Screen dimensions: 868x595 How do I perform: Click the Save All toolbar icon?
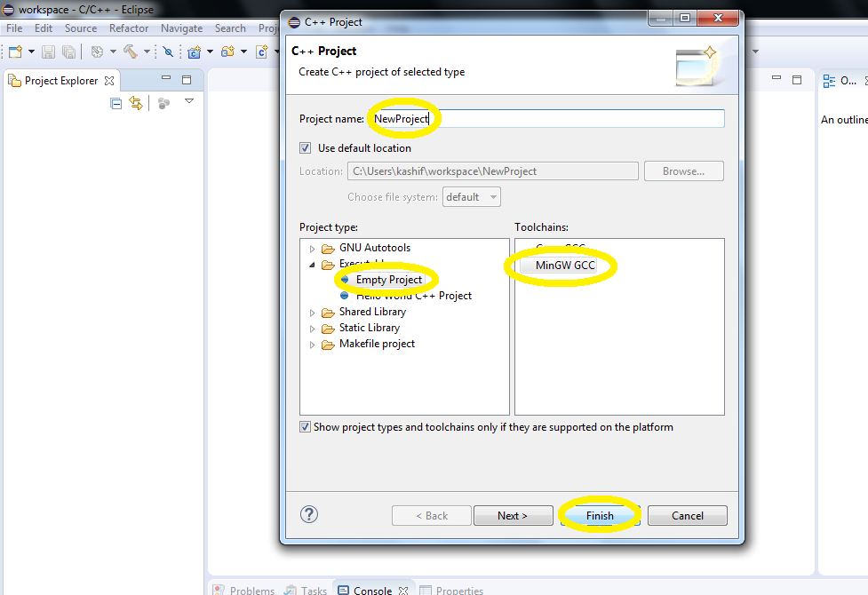click(68, 52)
